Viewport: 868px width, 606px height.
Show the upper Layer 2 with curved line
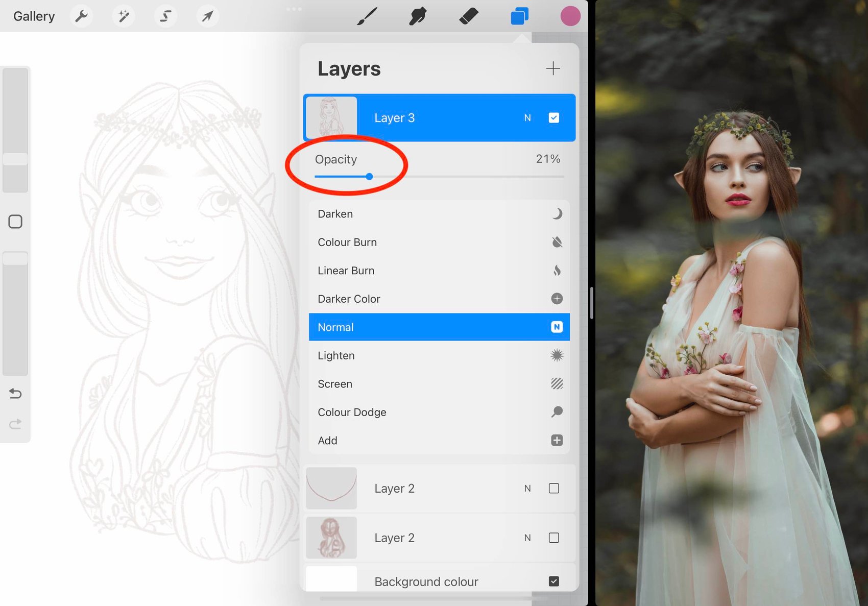click(x=554, y=489)
